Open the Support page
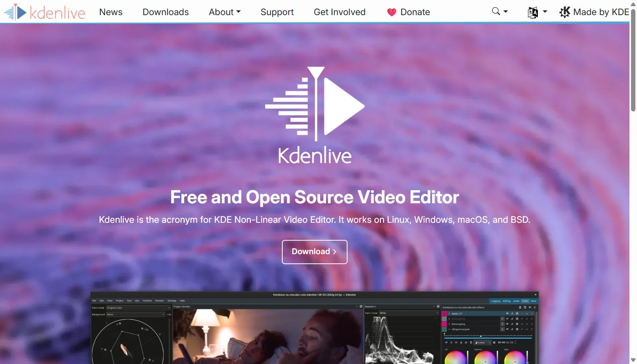 point(277,12)
